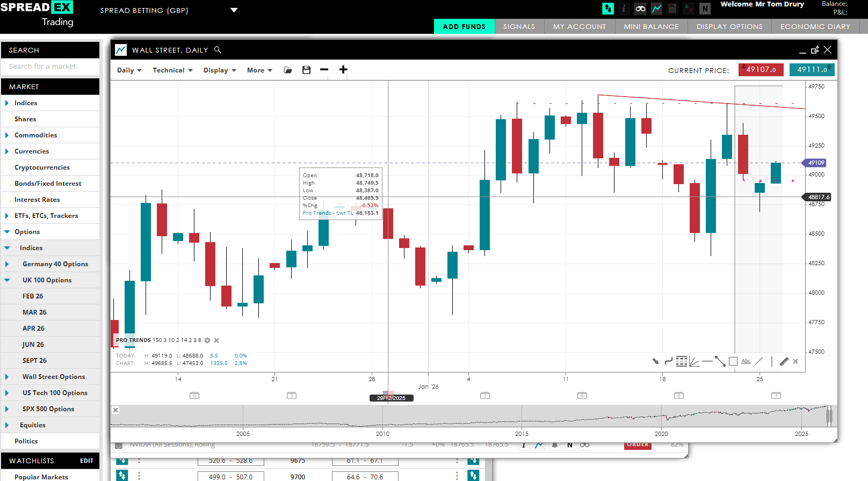Image resolution: width=868 pixels, height=481 pixels.
Task: Open the Signals tab
Action: (x=519, y=26)
